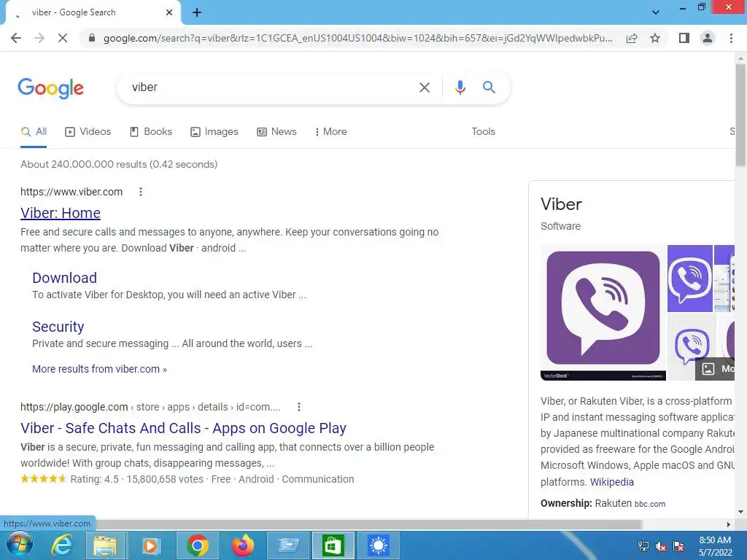This screenshot has width=747, height=560.
Task: Launch Firefox from the taskbar
Action: tap(242, 545)
